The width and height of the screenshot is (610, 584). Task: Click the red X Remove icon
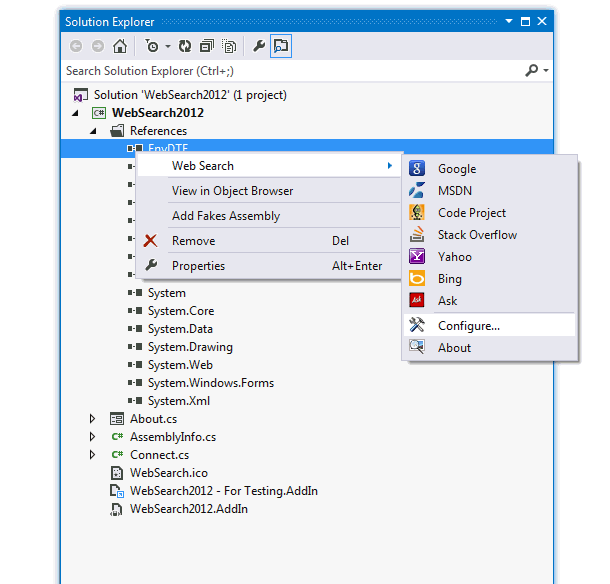(151, 240)
